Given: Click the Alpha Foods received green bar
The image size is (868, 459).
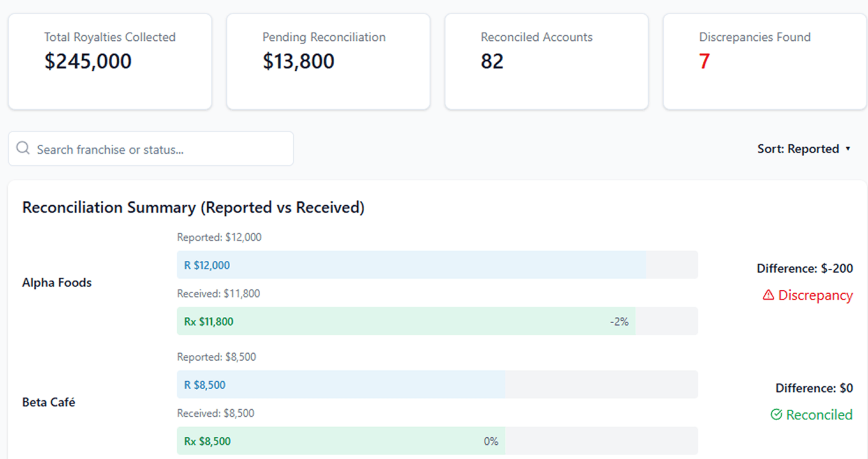Looking at the screenshot, I should click(406, 321).
